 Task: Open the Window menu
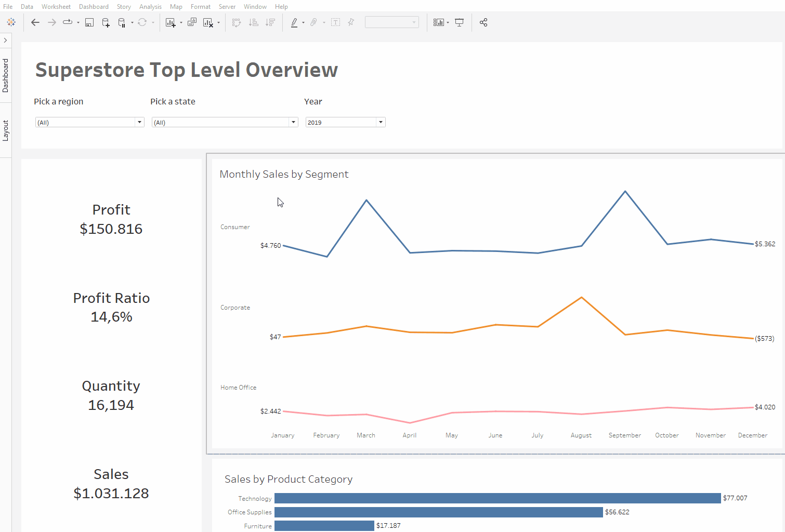pyautogui.click(x=255, y=7)
